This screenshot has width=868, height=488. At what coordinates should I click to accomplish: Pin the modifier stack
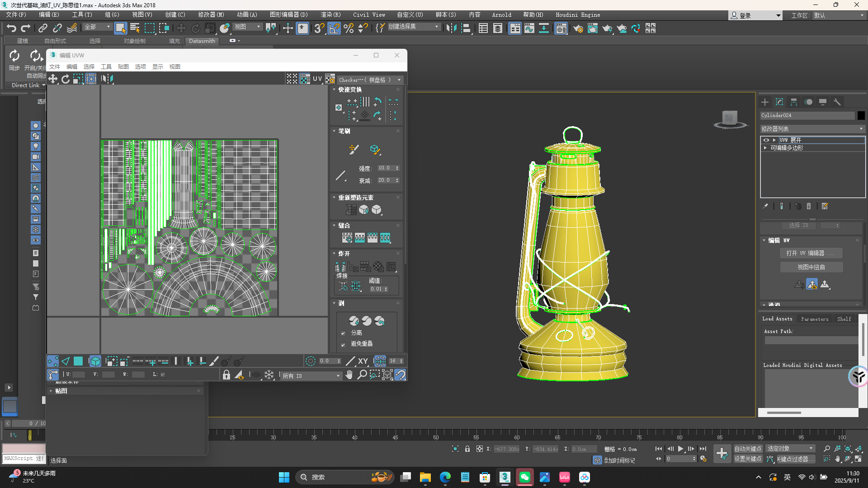[765, 206]
